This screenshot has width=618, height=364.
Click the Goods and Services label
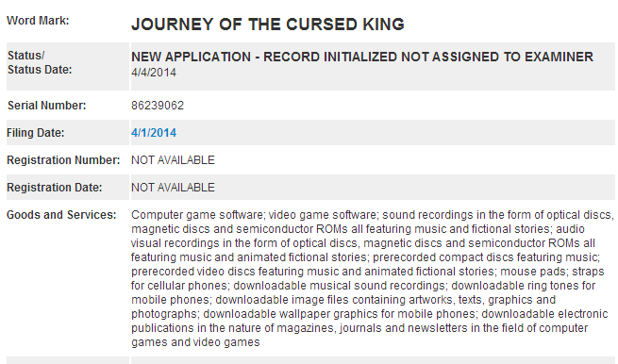coord(61,215)
